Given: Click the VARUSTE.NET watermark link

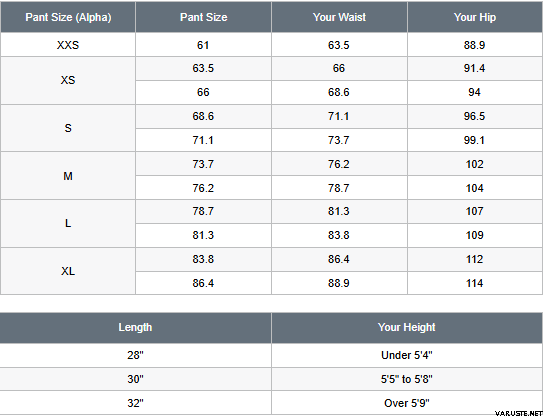Looking at the screenshot, I should [518, 413].
